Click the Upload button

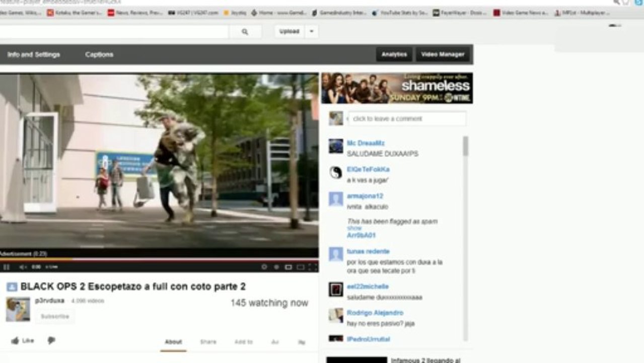click(290, 31)
